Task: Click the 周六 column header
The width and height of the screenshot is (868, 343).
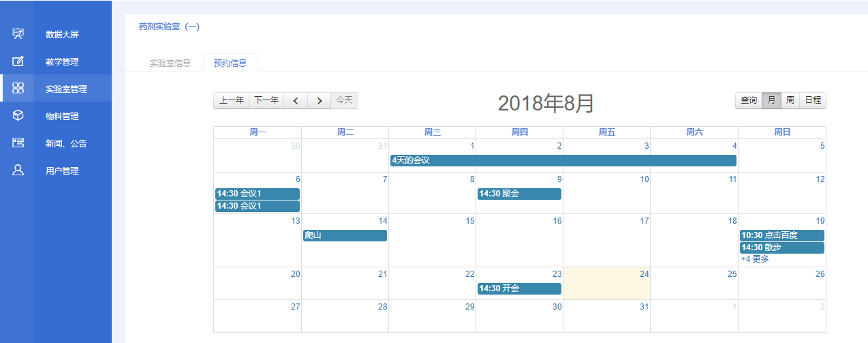Action: [694, 132]
